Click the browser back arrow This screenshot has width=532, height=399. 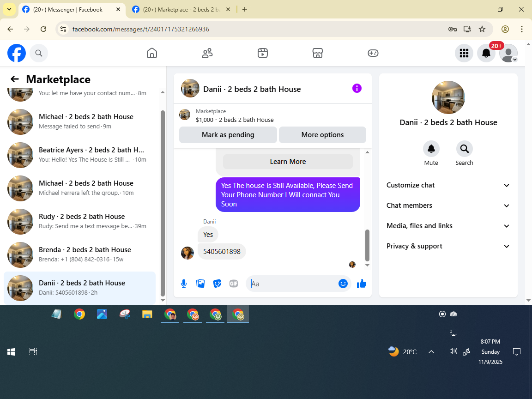[x=10, y=29]
